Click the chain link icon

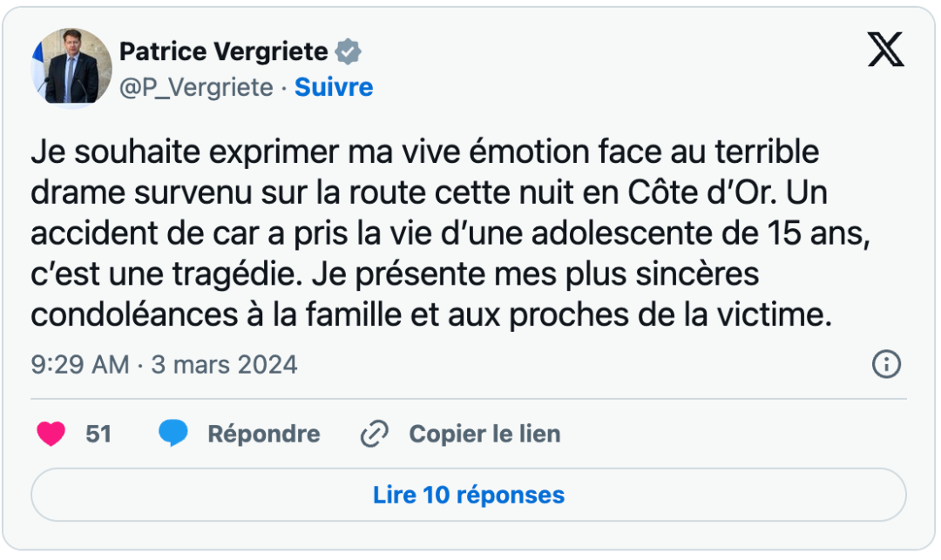374,434
